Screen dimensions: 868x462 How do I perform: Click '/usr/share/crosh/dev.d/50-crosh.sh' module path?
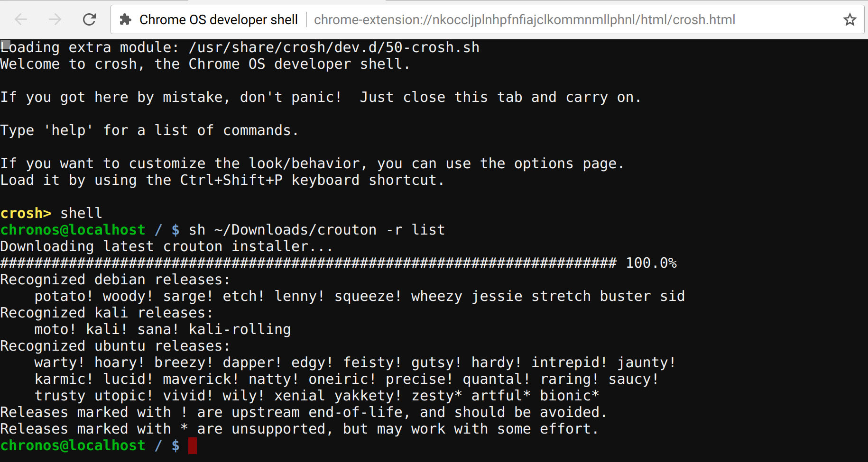tap(334, 47)
